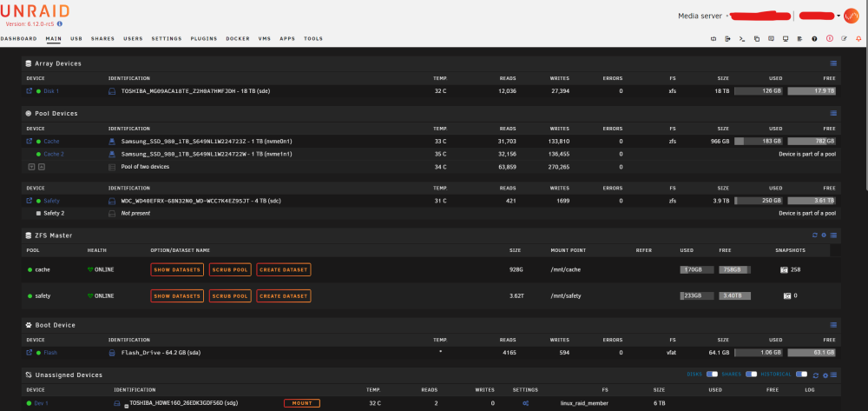Image resolution: width=868 pixels, height=411 pixels.
Task: Click the MOUNT button for Dev 1
Action: point(302,403)
